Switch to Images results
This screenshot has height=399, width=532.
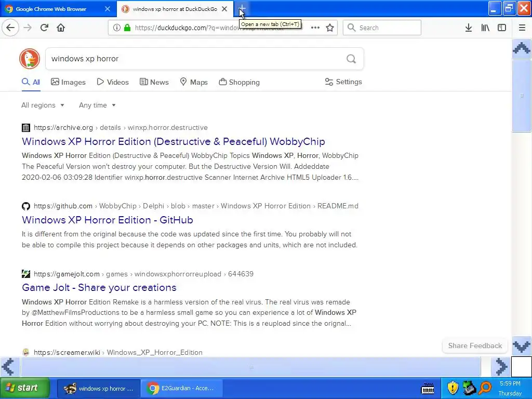click(x=68, y=82)
